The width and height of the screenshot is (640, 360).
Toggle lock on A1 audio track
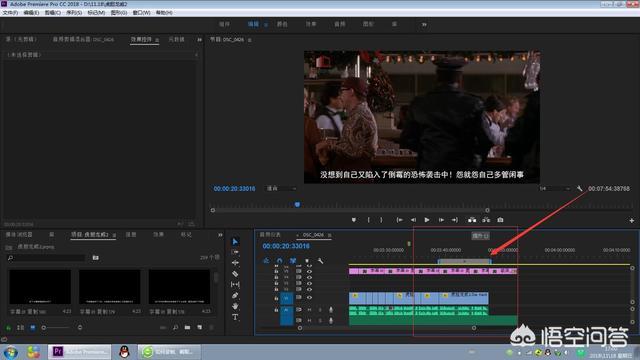276,310
